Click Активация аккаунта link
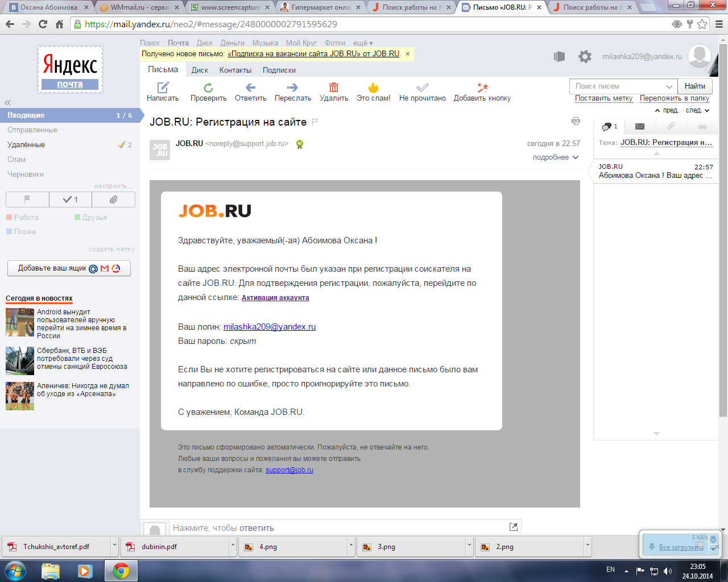The image size is (728, 582). (275, 297)
